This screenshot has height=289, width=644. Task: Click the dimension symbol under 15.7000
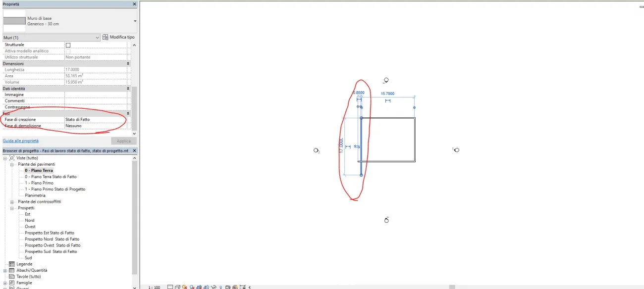click(387, 100)
